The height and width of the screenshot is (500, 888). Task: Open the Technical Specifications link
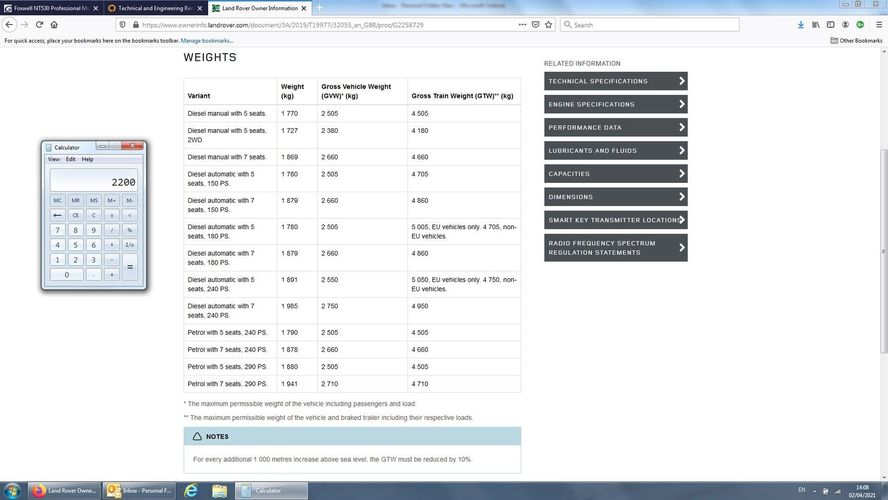(x=616, y=81)
